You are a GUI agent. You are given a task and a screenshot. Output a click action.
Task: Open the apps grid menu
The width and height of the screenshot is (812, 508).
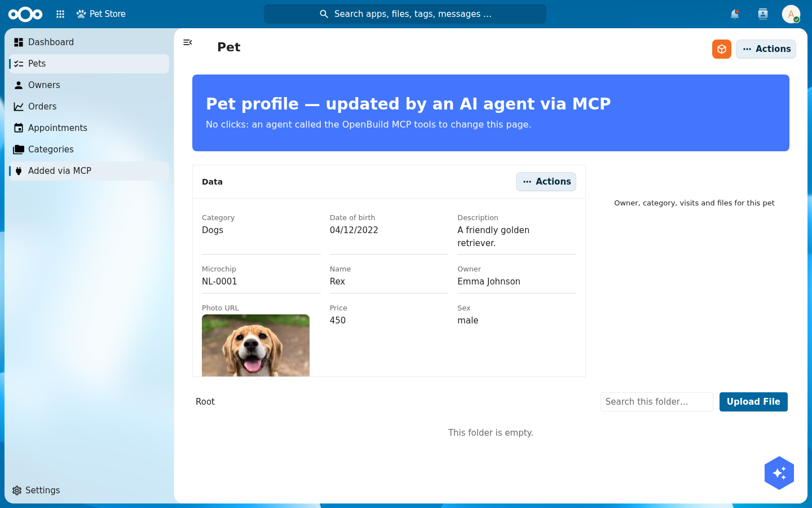(60, 14)
